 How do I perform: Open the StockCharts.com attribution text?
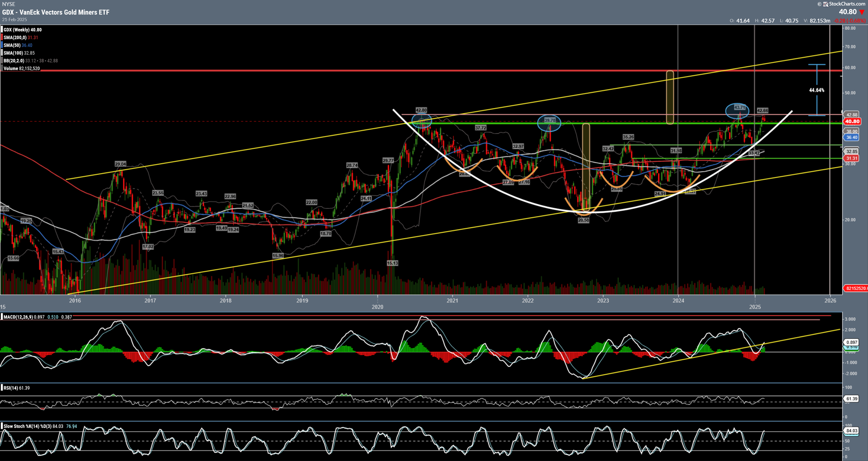coord(847,4)
